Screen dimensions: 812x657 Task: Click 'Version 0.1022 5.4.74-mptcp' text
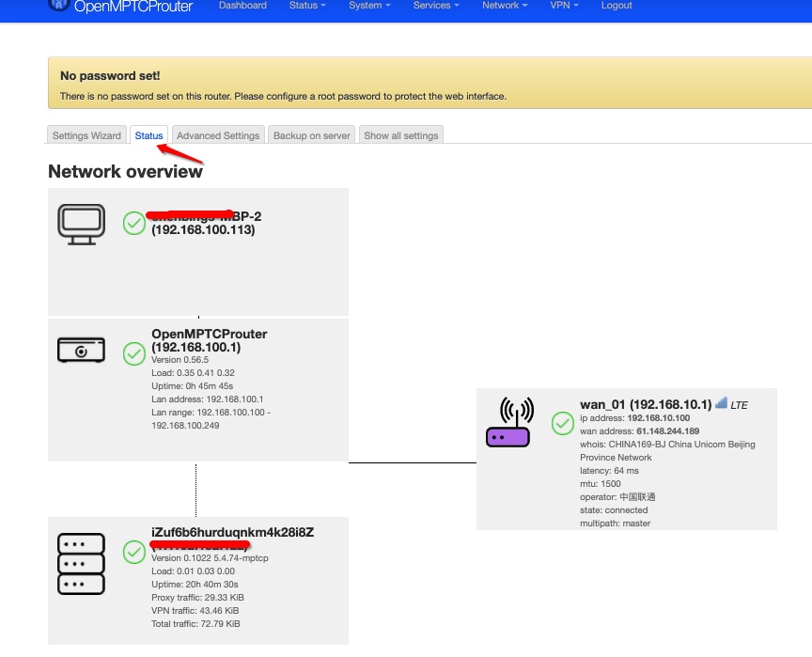210,557
